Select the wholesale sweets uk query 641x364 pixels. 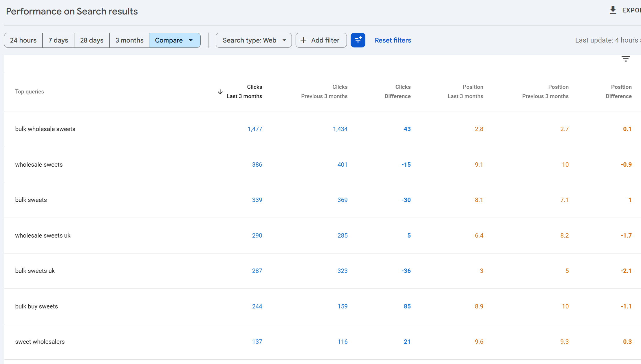click(43, 236)
